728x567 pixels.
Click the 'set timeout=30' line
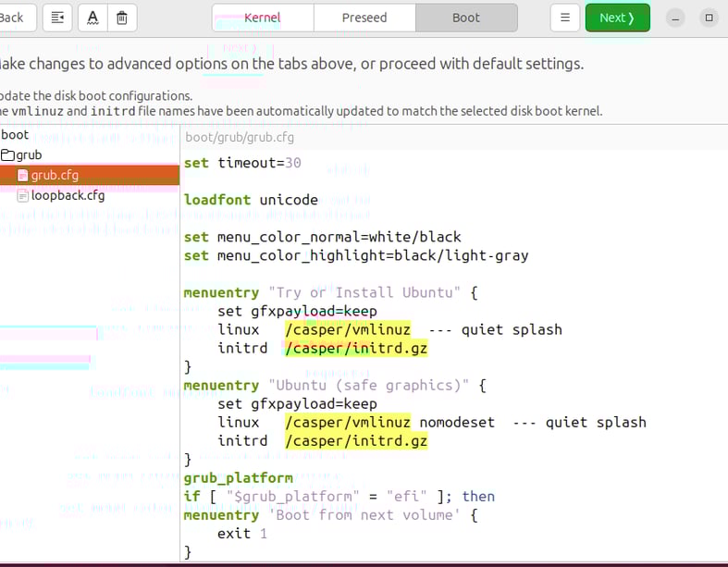[x=242, y=163]
